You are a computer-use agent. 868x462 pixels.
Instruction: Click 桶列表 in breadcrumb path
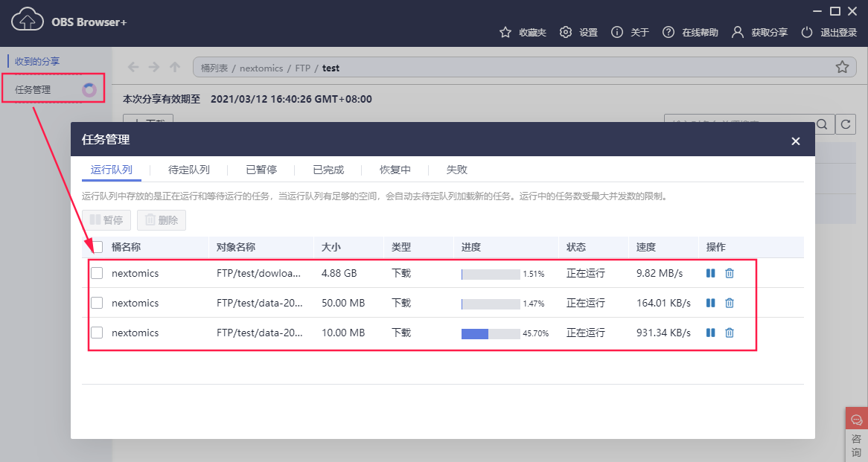click(x=214, y=68)
